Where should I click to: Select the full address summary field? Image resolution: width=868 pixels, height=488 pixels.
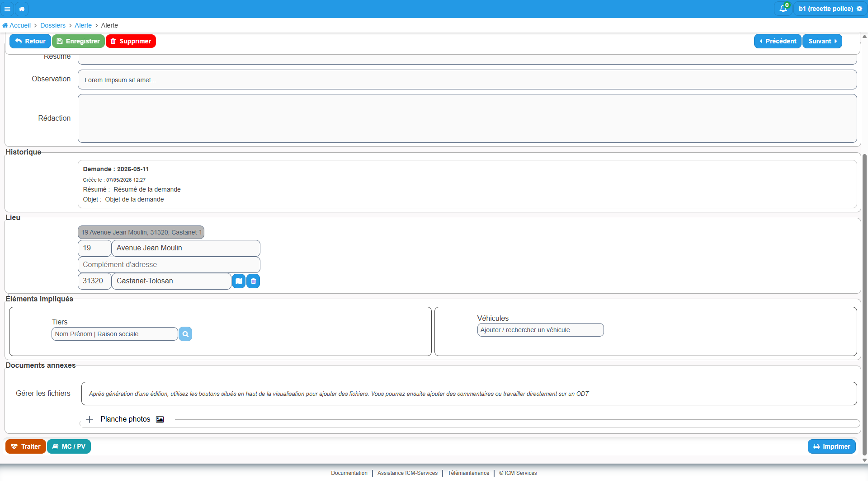[x=141, y=232]
